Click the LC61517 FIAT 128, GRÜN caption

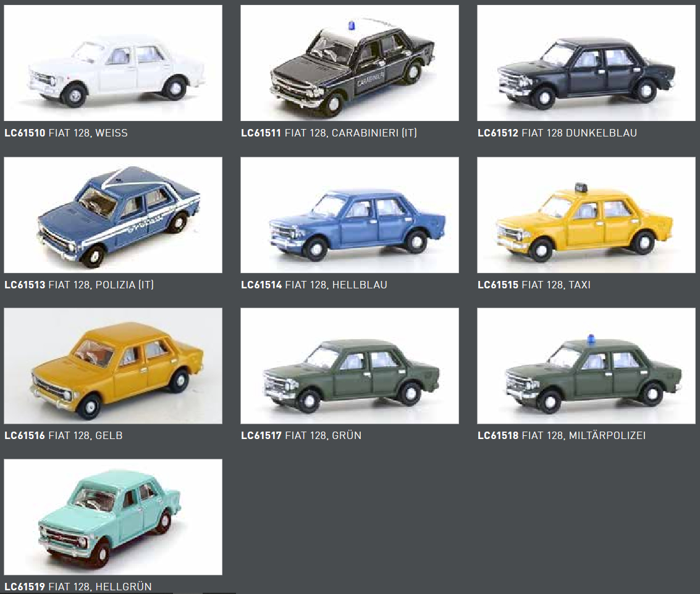coord(302,435)
